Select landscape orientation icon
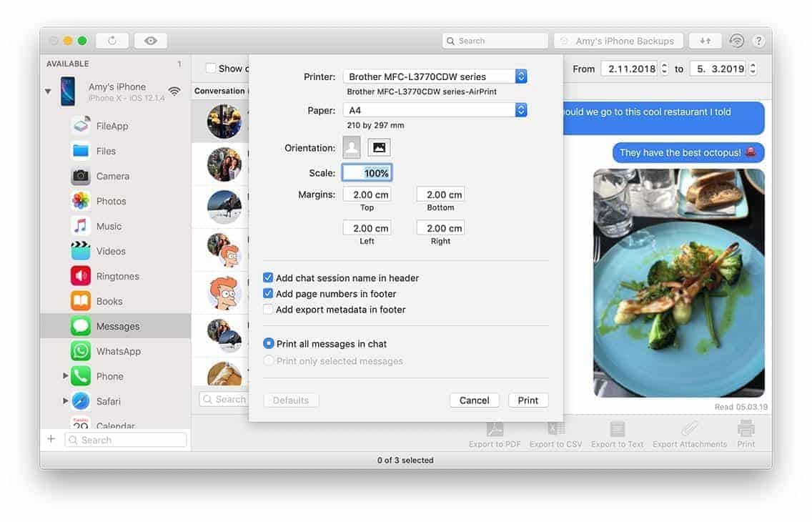The image size is (812, 522). point(379,148)
